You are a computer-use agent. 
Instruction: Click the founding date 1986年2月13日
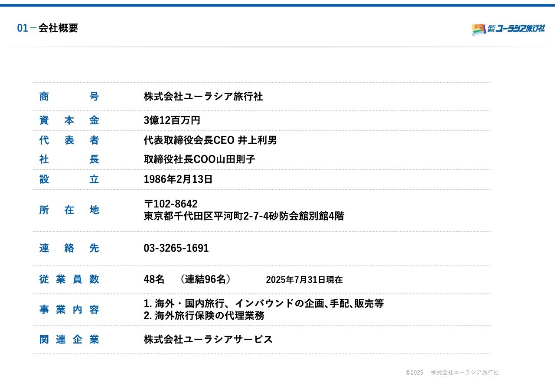click(178, 179)
